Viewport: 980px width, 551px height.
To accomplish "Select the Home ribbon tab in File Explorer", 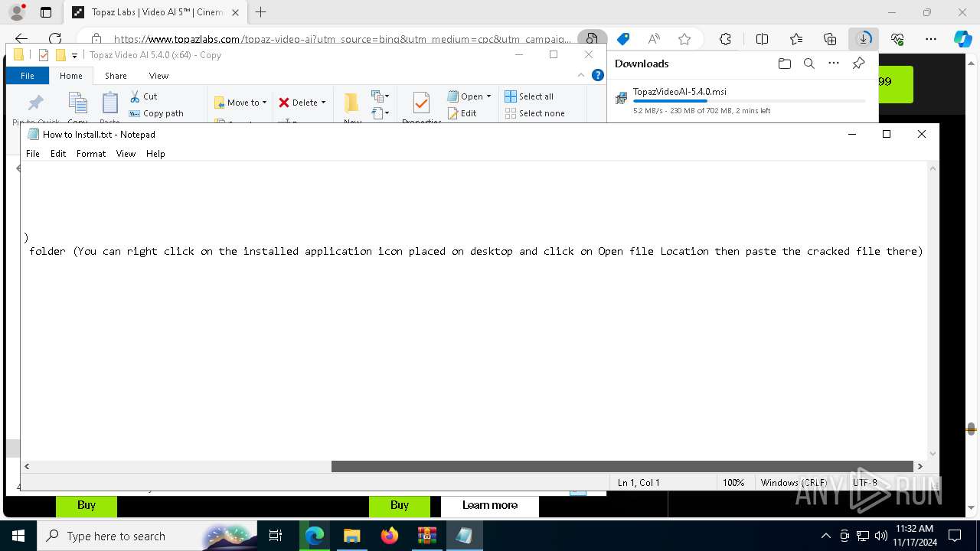I will 71,76.
